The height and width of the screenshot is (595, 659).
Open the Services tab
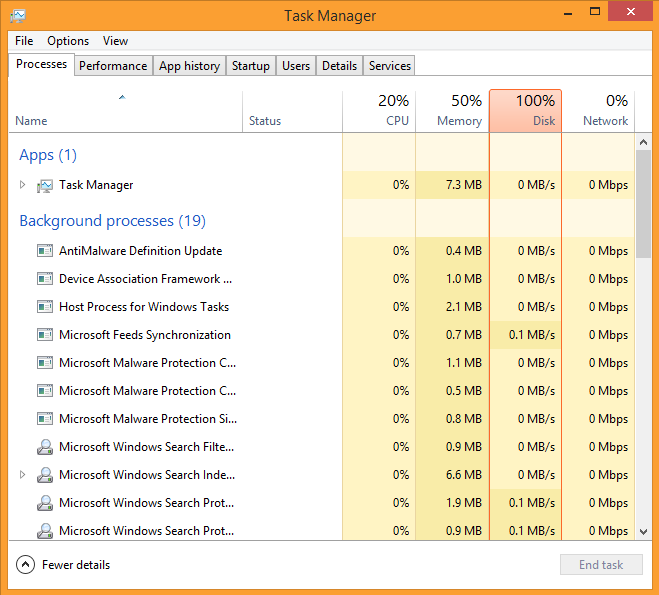pos(390,66)
